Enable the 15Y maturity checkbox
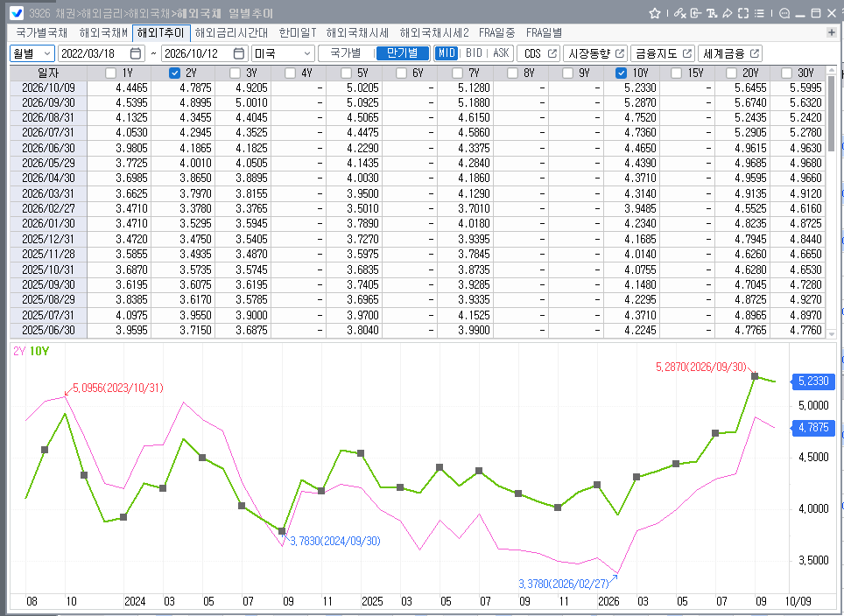Viewport: 844px width, 616px height. (677, 73)
